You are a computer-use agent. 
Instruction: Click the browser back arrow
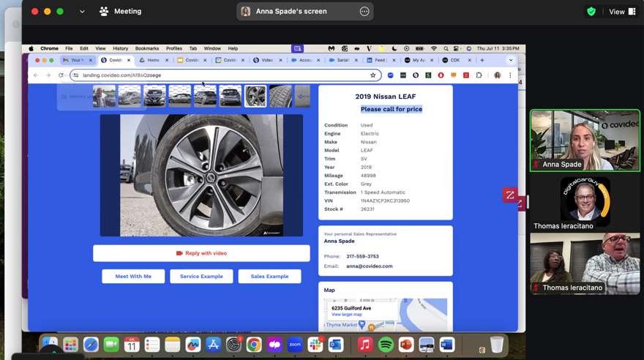click(36, 75)
